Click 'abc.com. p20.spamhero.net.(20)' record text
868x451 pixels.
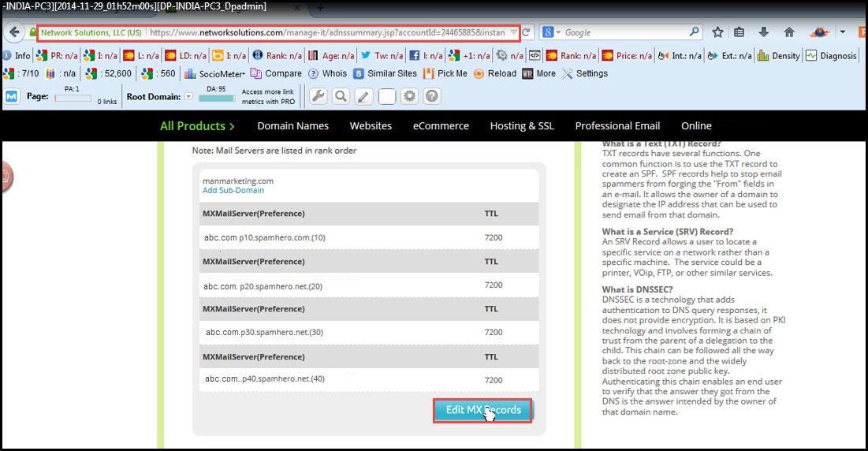pyautogui.click(x=263, y=287)
